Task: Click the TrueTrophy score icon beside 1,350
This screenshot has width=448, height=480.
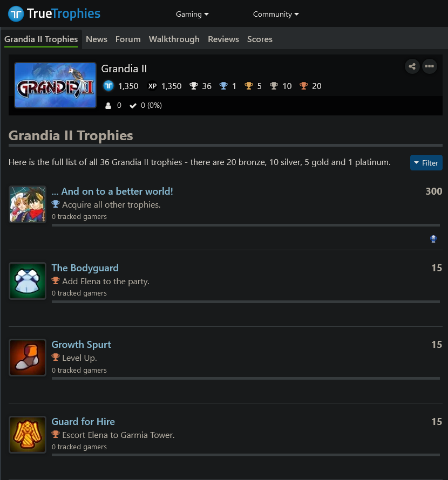Action: click(x=108, y=86)
